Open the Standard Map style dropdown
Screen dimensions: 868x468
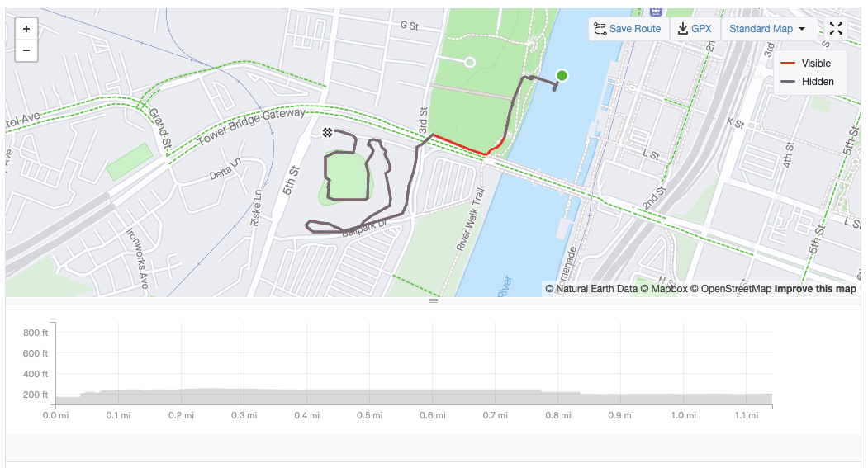tap(767, 29)
